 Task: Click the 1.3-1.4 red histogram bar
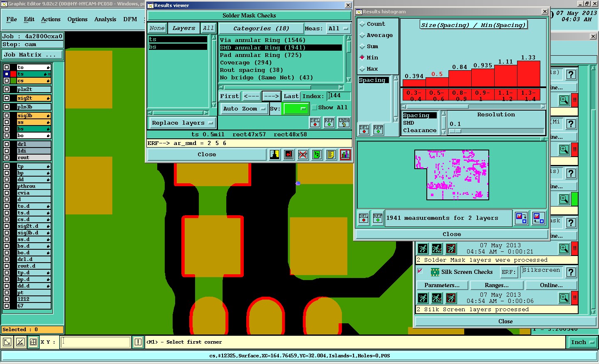pyautogui.click(x=529, y=74)
